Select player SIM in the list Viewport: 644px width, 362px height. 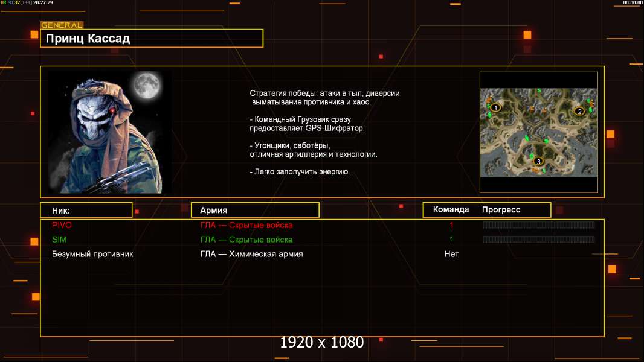point(59,240)
